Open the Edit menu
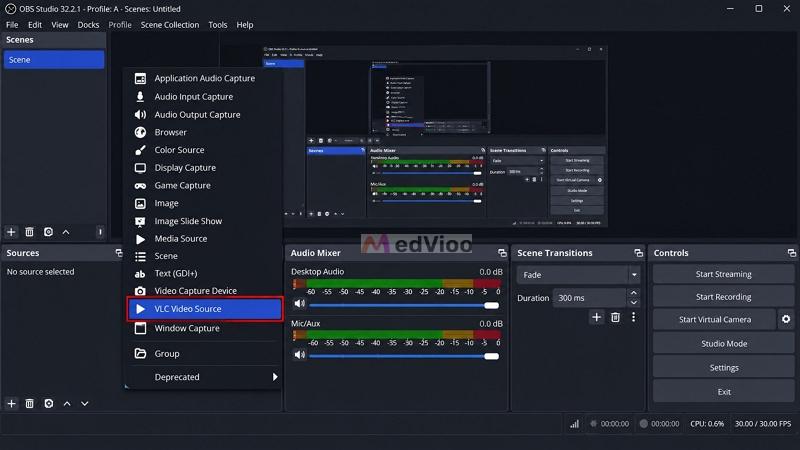This screenshot has height=450, width=800. point(35,24)
